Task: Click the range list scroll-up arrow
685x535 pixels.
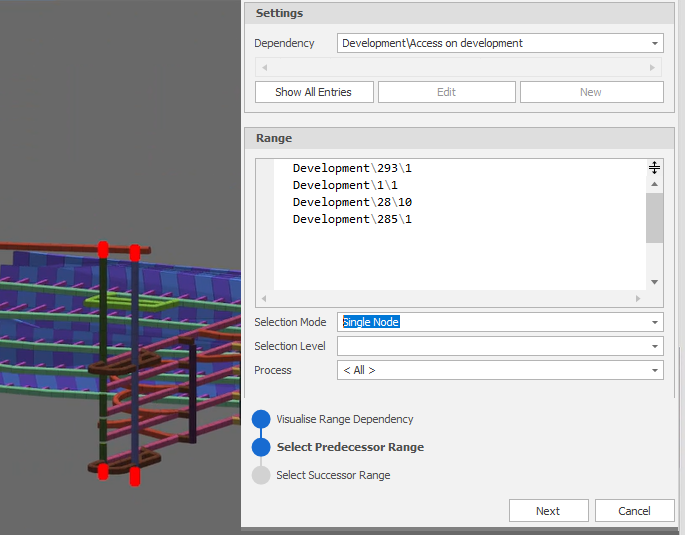Action: (654, 185)
